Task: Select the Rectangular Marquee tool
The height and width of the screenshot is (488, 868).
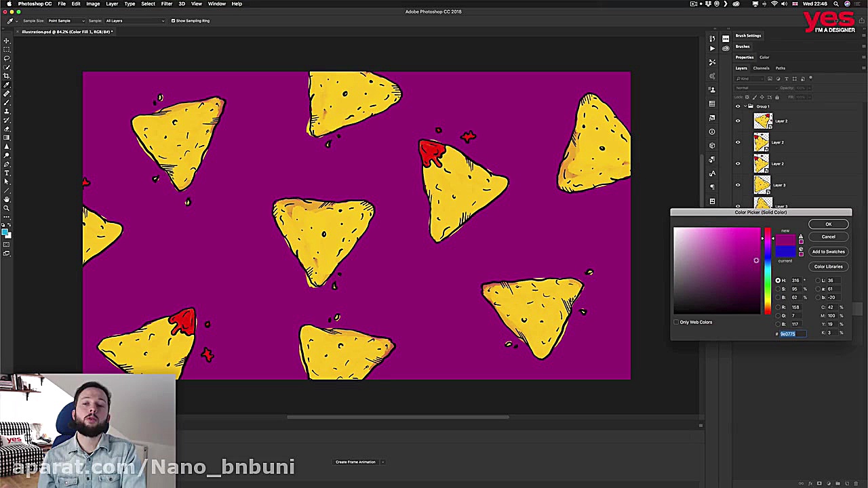Action: click(7, 49)
